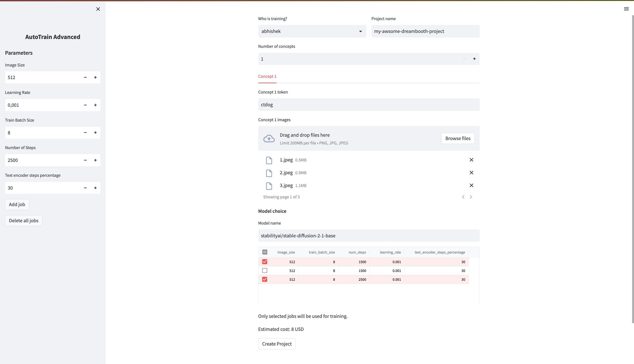Click the file icon beside 2.jpeg
The height and width of the screenshot is (364, 634).
269,173
